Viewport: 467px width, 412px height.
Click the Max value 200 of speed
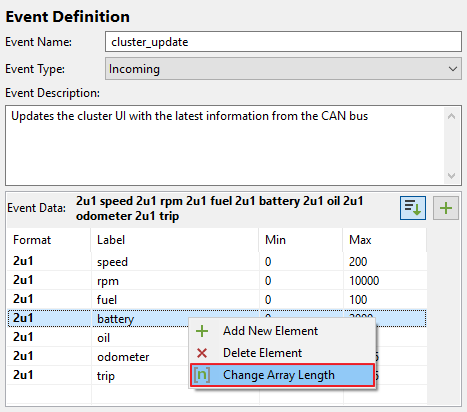pyautogui.click(x=358, y=262)
